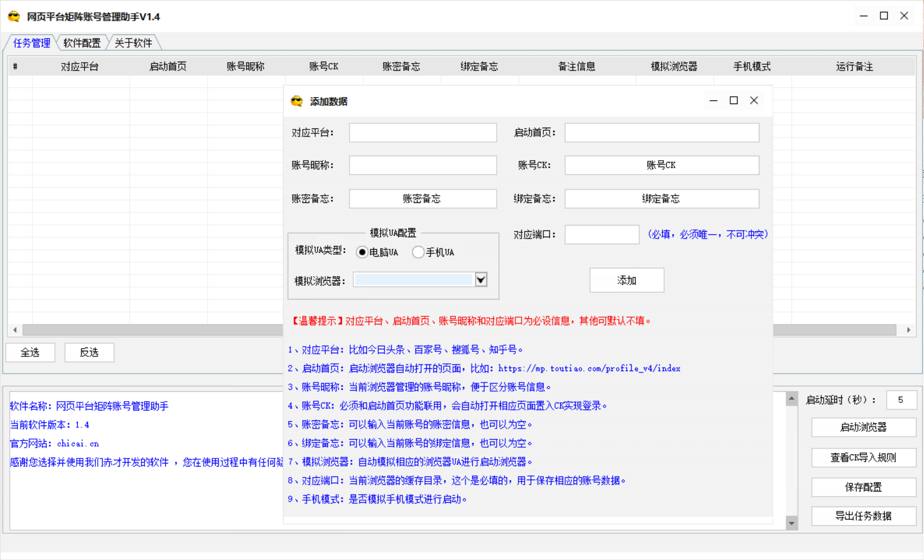Focus the 对应端口 input field
924x560 pixels.
tap(602, 234)
